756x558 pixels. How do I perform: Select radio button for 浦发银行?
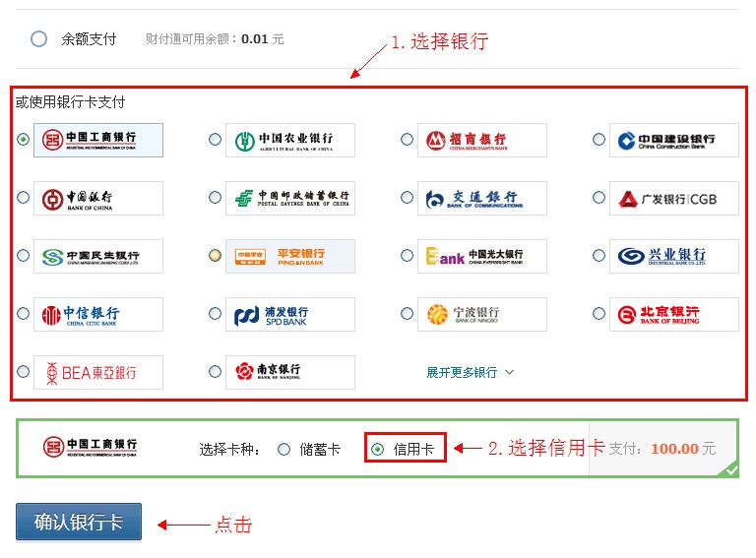point(215,314)
